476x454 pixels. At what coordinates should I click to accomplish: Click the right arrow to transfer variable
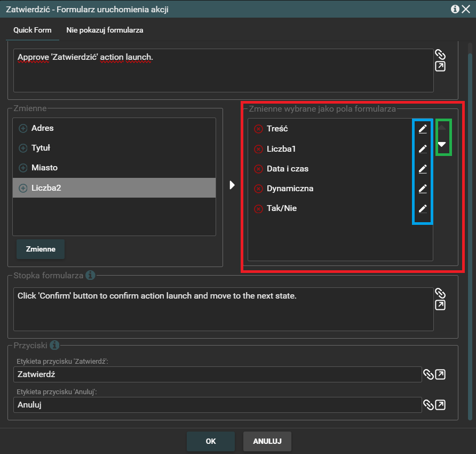pos(232,185)
